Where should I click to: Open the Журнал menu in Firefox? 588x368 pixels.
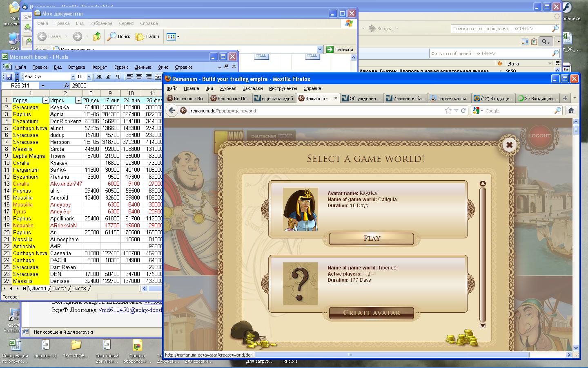click(228, 88)
